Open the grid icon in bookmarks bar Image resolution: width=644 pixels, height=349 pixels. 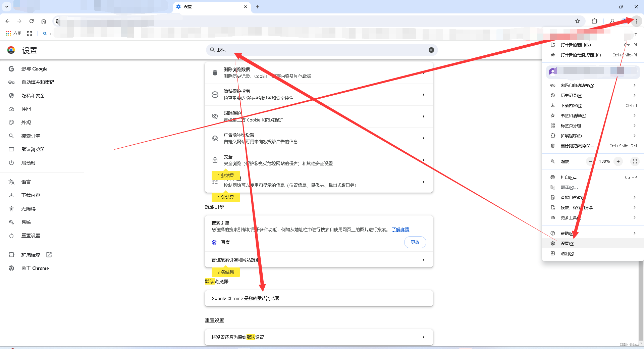click(30, 34)
